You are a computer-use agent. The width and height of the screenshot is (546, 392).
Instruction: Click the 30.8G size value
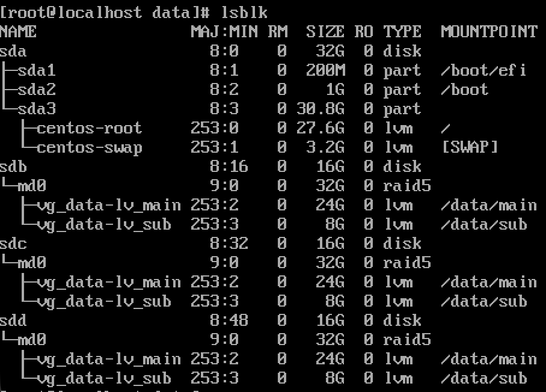(321, 109)
